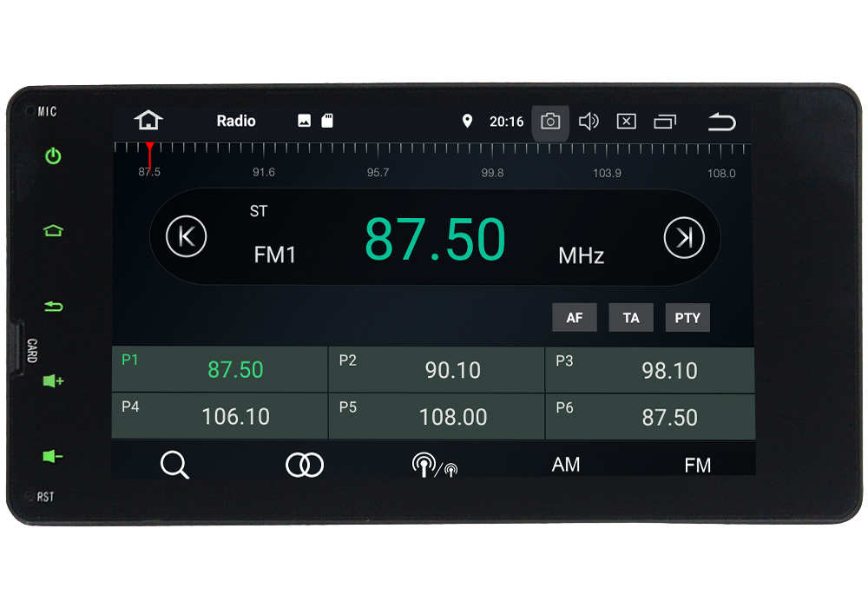Tap the Home icon in status bar
Screen dimensions: 868x608
tap(148, 121)
